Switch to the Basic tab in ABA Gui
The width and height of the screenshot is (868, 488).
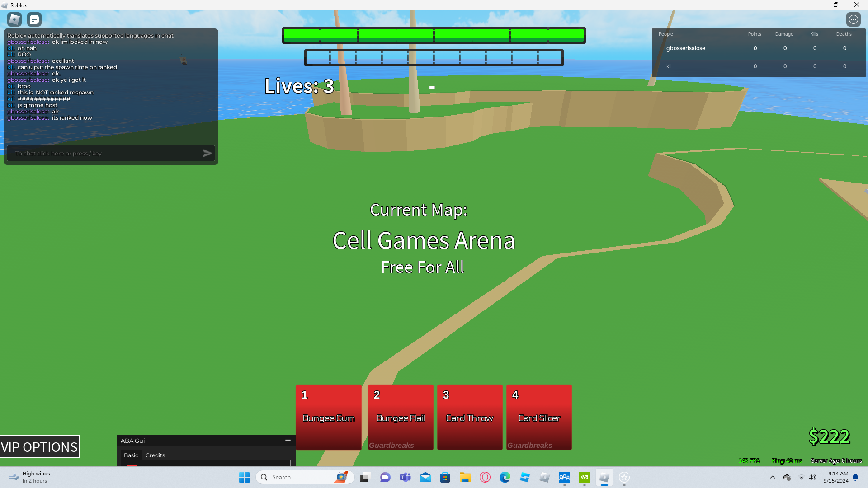[131, 455]
